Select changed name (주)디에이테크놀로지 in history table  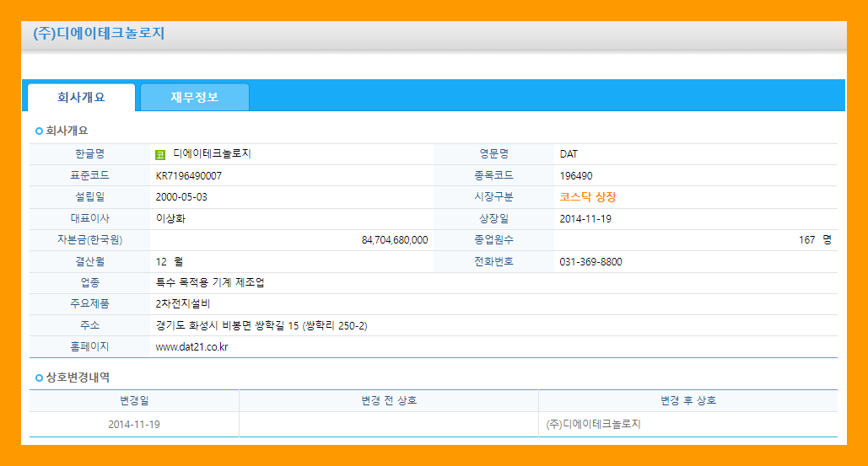coord(593,424)
